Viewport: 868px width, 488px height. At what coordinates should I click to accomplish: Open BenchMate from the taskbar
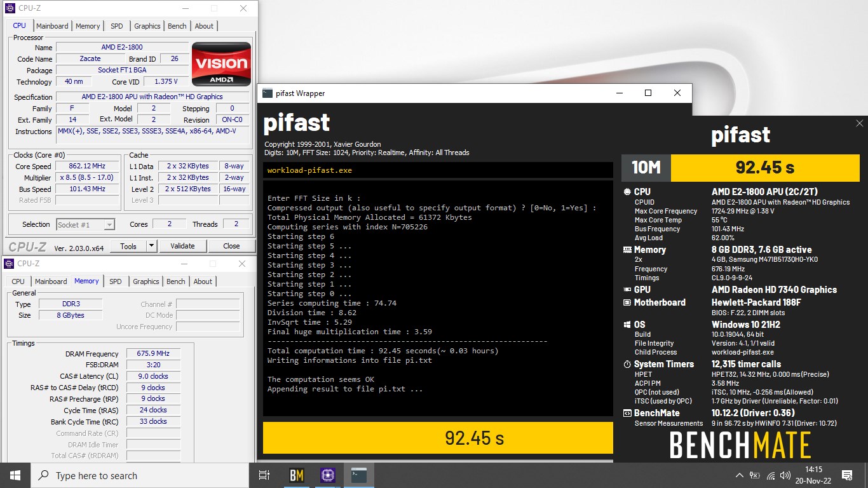(296, 475)
